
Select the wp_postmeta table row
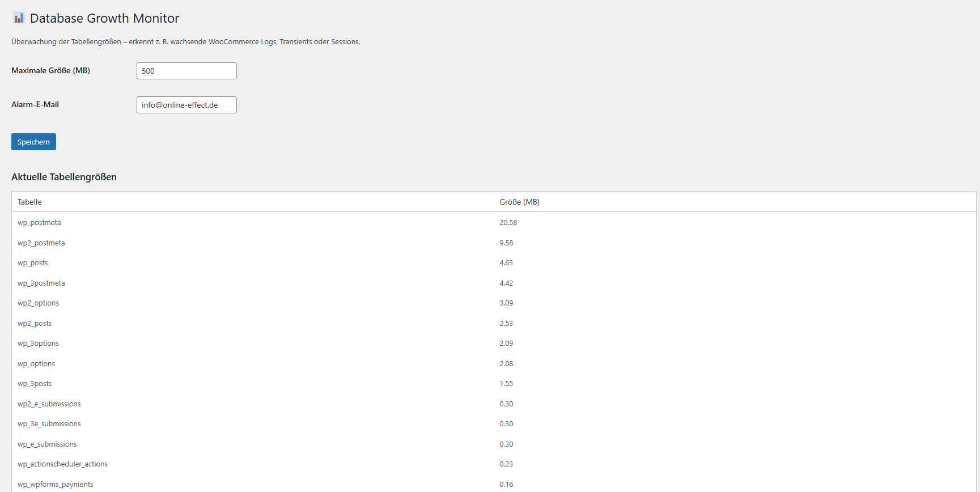pyautogui.click(x=39, y=223)
